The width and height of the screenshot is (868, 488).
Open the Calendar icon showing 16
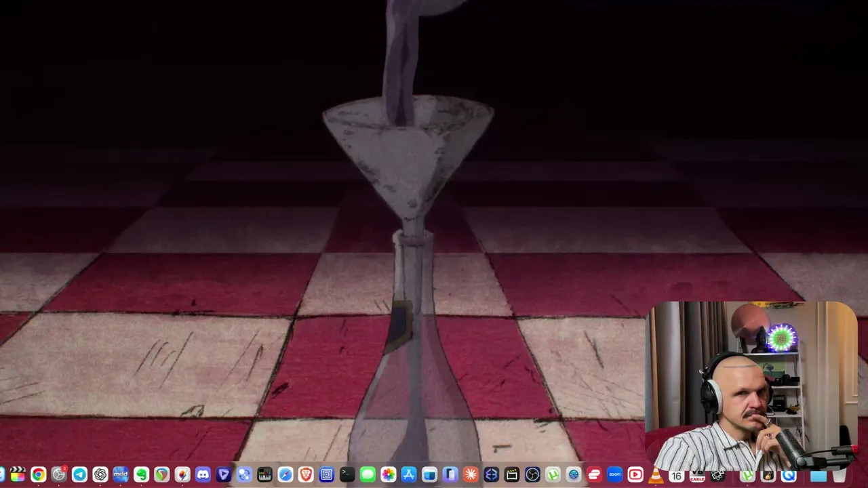[676, 475]
